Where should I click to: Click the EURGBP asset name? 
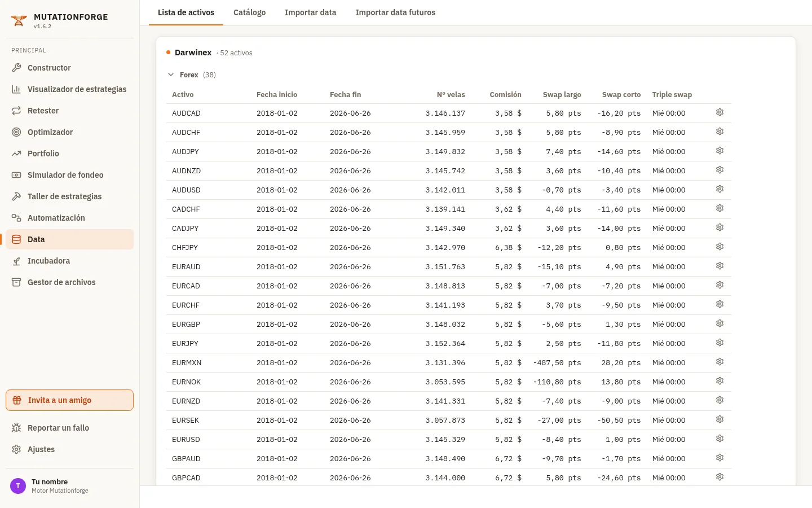pos(186,325)
